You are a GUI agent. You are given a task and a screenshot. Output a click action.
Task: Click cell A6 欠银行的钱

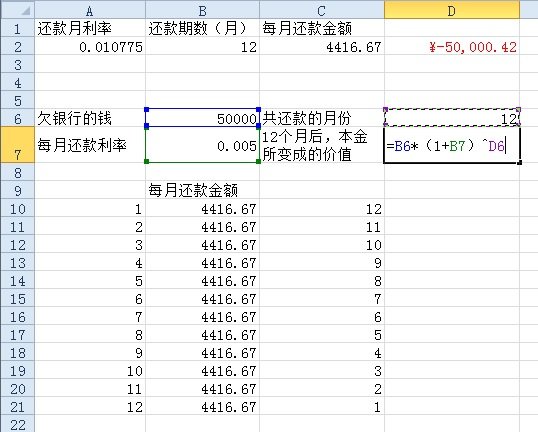click(90, 118)
